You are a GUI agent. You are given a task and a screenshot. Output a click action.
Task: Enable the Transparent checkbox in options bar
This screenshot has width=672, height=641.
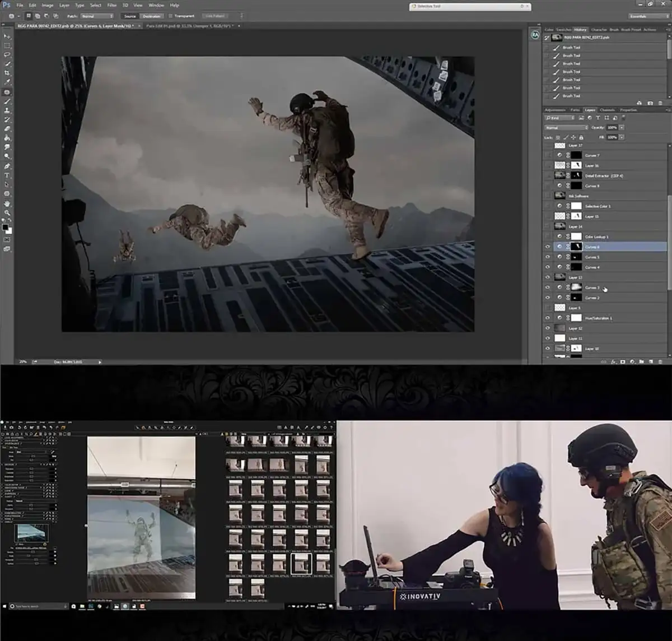[170, 16]
